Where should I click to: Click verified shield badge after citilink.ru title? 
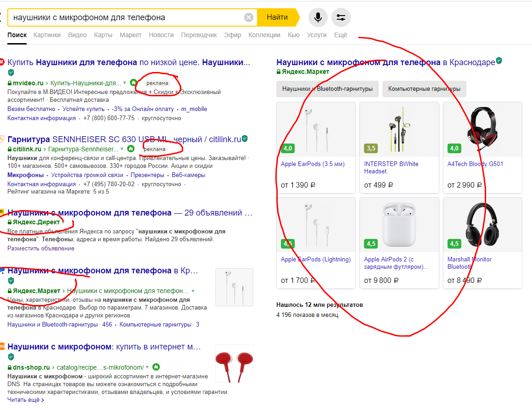245,139
